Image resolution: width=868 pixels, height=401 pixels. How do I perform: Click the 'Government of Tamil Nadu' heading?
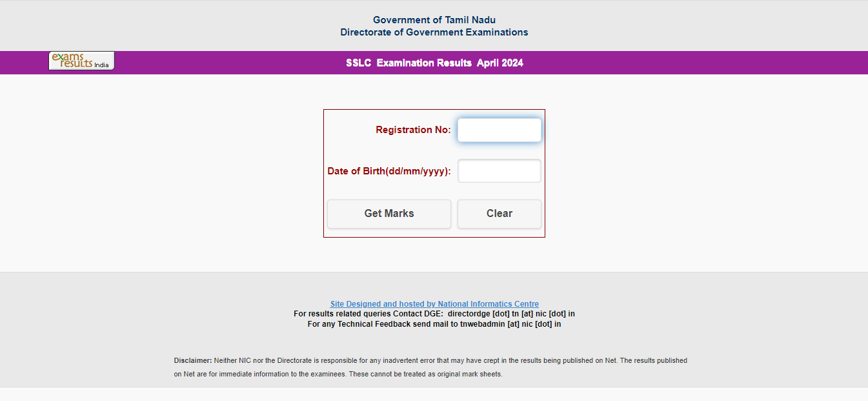pyautogui.click(x=434, y=20)
